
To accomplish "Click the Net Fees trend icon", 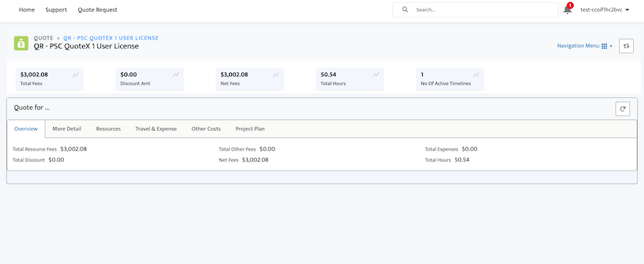I will click(276, 75).
